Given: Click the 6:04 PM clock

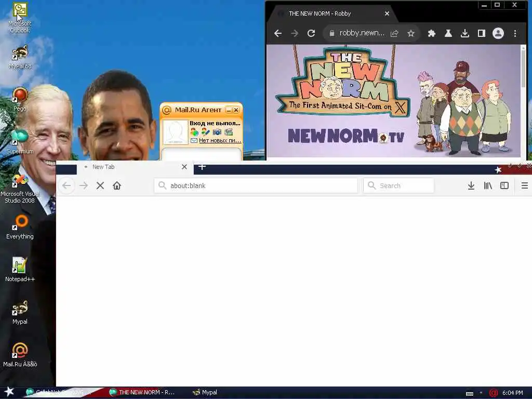Looking at the screenshot, I should tap(513, 393).
